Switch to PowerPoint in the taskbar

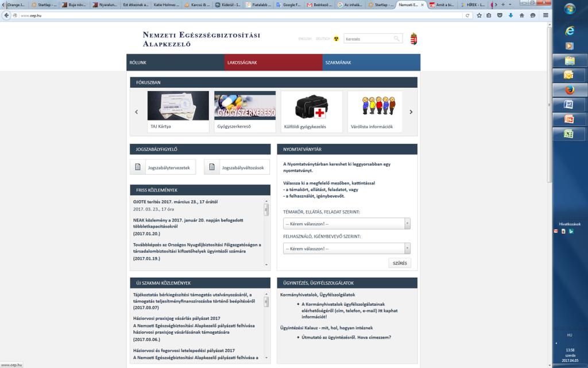coord(569,120)
